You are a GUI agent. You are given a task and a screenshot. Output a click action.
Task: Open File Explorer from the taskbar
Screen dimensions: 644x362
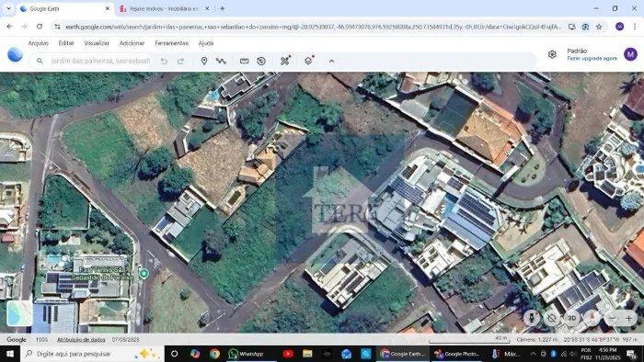click(307, 354)
